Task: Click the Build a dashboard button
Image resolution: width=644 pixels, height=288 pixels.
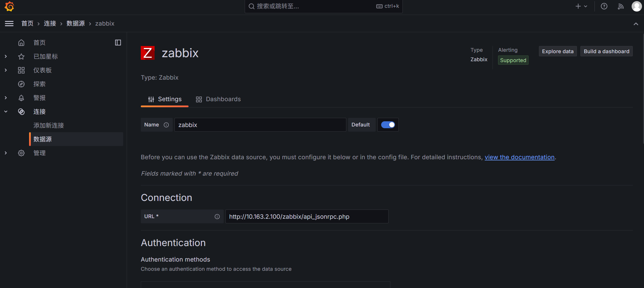Action: (x=606, y=51)
